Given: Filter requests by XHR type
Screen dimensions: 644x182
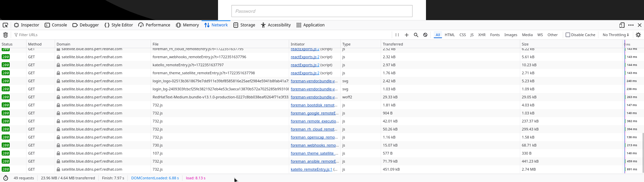Looking at the screenshot, I should 482,35.
